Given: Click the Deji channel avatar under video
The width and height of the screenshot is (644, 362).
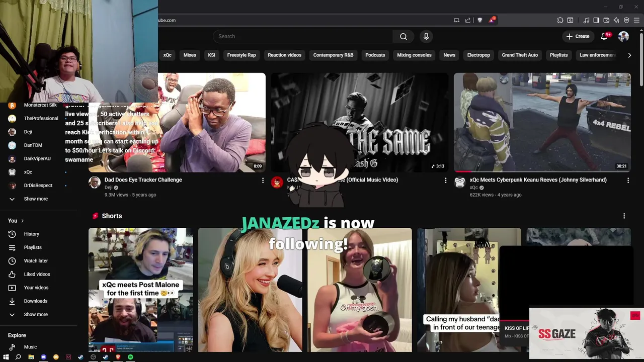Looking at the screenshot, I should (95, 182).
